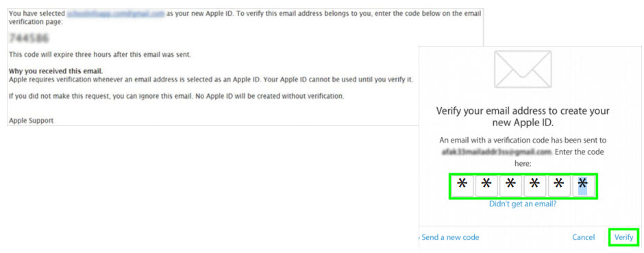Click the "If you did not make this request" sentence
The image size is (644, 253).
coord(176,96)
